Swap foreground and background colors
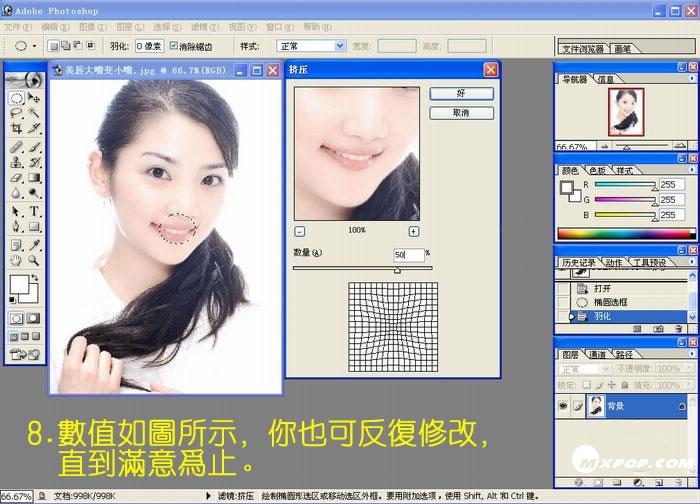The width and height of the screenshot is (700, 504). coord(34,278)
